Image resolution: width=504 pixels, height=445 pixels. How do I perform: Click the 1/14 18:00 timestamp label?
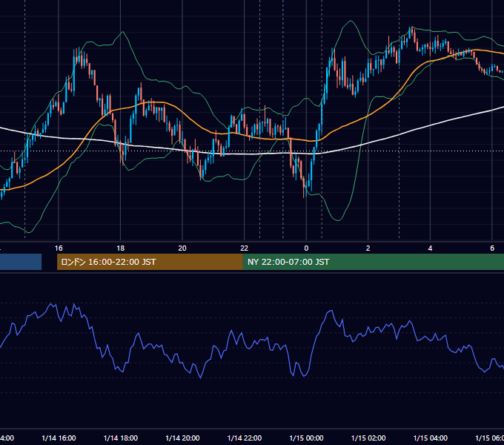coord(121,438)
